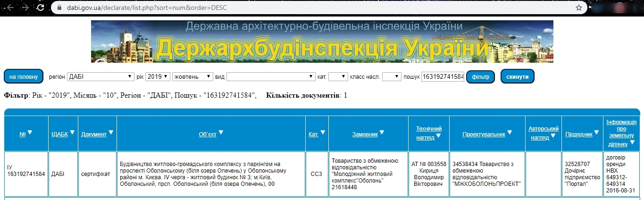The width and height of the screenshot is (644, 200).
Task: Click the Дочірнє підприємство Портал cell
Action: pos(582,174)
